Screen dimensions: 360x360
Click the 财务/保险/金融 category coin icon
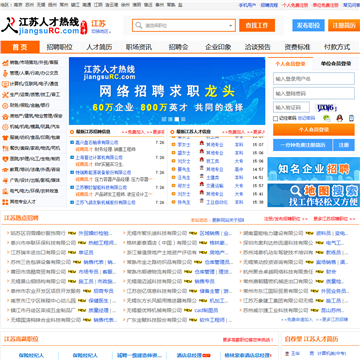click(x=5, y=105)
